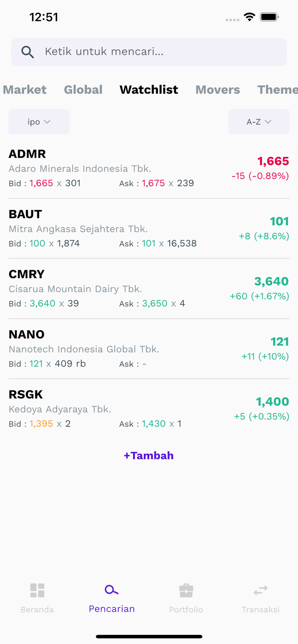Screen dimensions: 298x644
Task: Open the Beranda home screen
Action: click(x=37, y=597)
